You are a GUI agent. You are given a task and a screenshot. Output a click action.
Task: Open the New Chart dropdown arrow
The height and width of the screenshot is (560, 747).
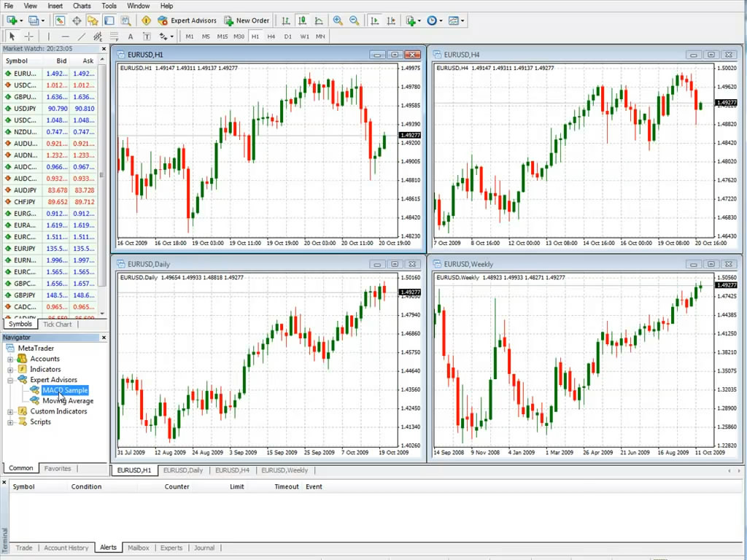tap(21, 21)
